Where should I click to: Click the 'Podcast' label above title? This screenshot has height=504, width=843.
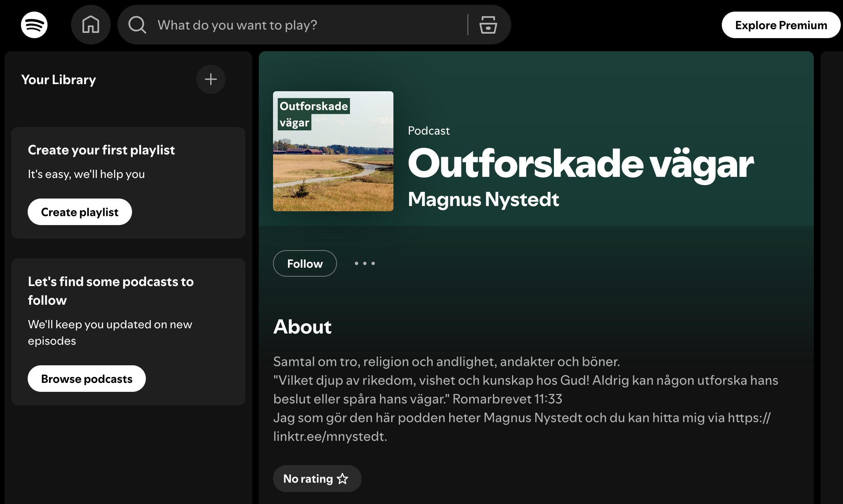(x=429, y=130)
